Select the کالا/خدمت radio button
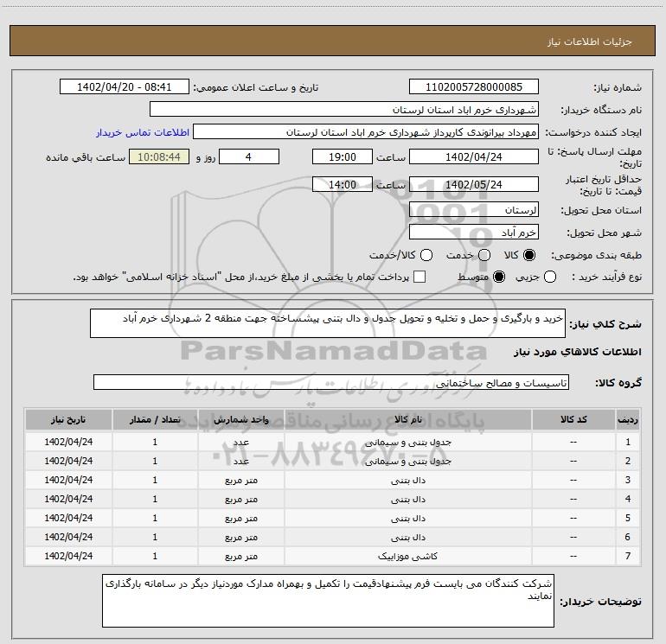The image size is (666, 644). [x=426, y=255]
